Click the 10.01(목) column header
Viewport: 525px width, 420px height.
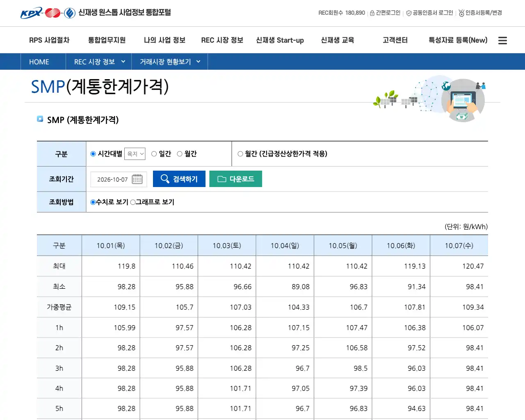[x=111, y=246]
